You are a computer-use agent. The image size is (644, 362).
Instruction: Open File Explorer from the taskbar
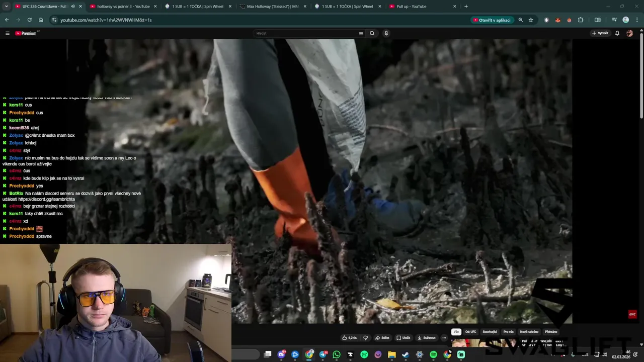point(392,354)
